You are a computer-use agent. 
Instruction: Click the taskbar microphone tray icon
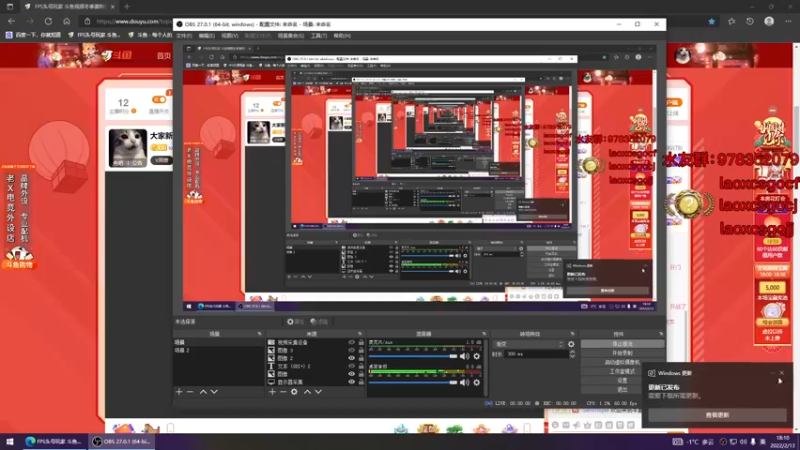(x=753, y=442)
